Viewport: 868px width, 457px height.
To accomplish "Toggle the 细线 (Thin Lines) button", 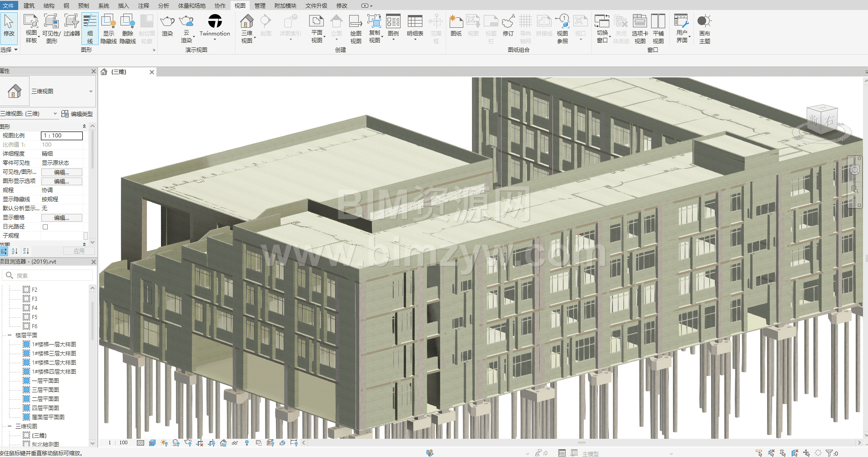I will tap(90, 28).
